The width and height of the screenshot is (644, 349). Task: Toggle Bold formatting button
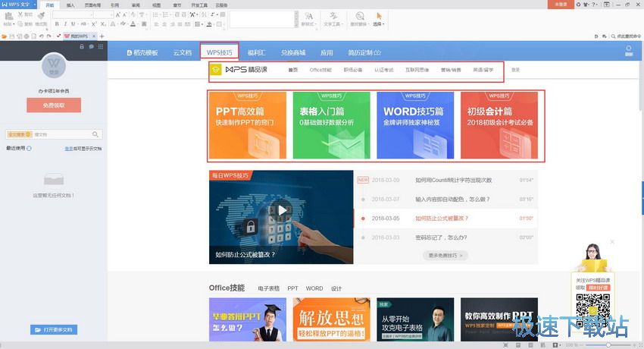click(x=57, y=24)
